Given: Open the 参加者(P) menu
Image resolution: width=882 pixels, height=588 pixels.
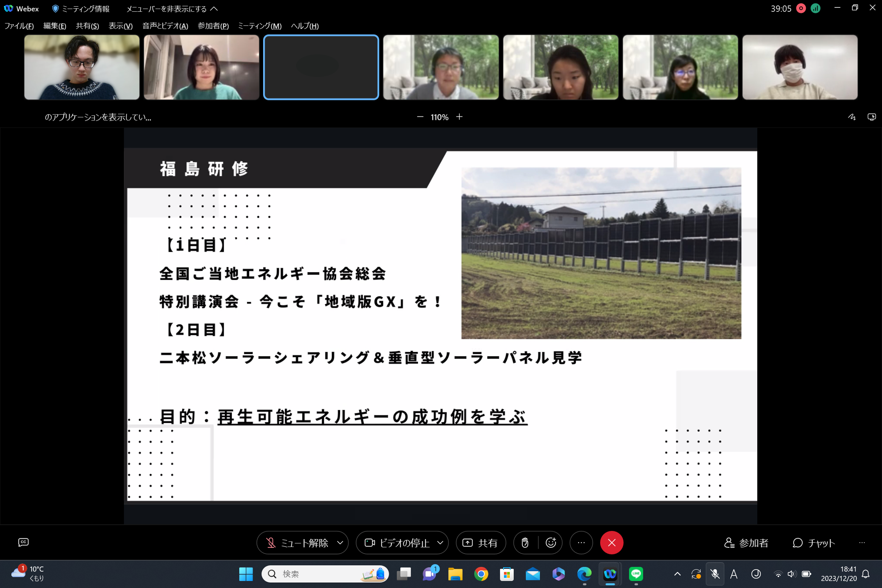Looking at the screenshot, I should coord(213,26).
